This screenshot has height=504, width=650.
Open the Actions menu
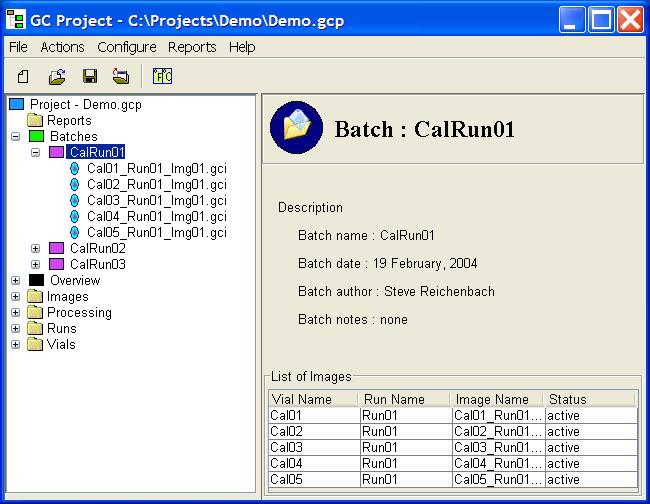click(x=62, y=47)
